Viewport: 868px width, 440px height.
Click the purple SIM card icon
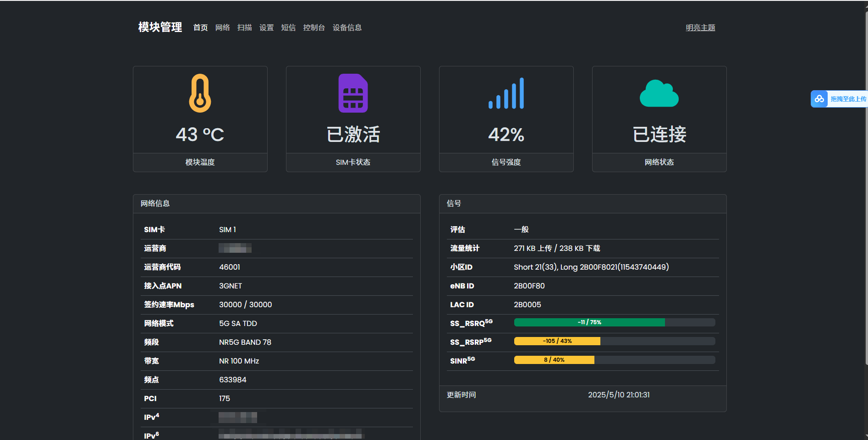click(x=353, y=93)
